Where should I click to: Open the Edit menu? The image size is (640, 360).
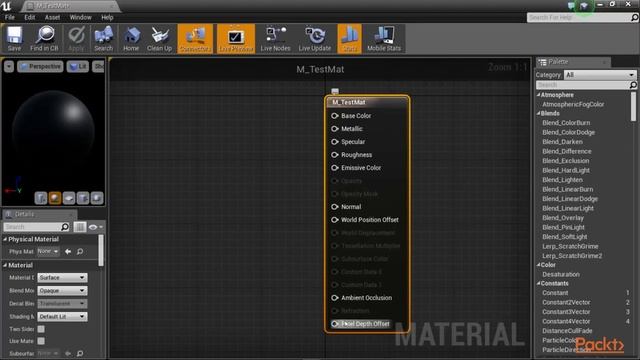29,18
